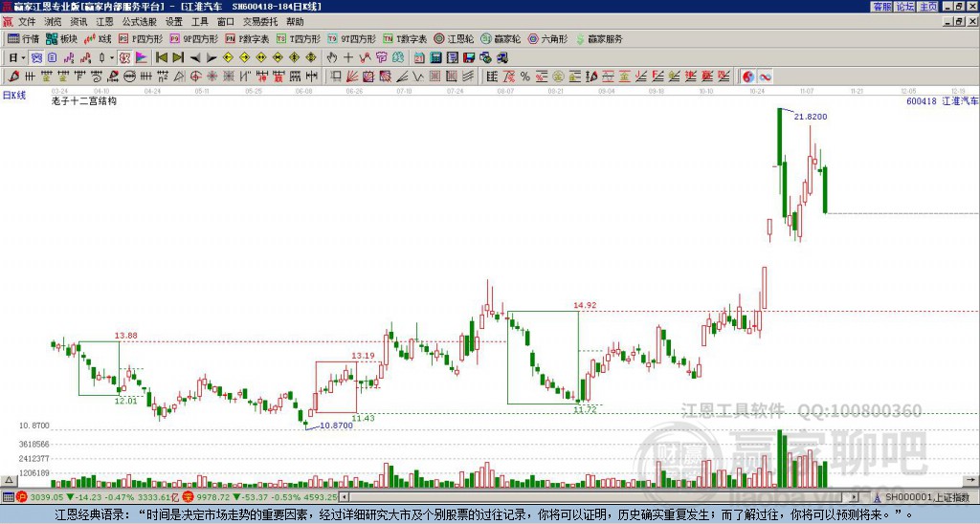
Task: Click the 日K线 label
Action: 14,95
